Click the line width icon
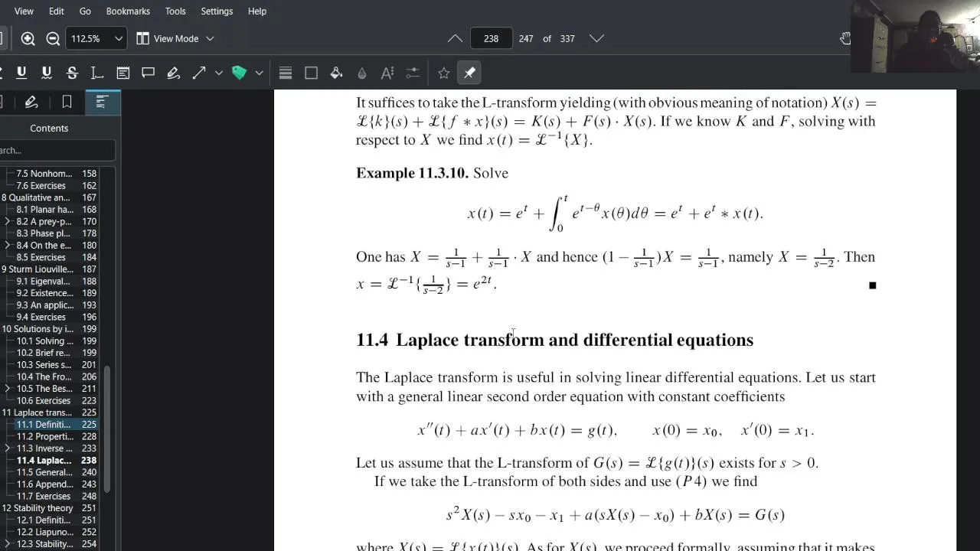The height and width of the screenshot is (551, 980). pos(286,73)
